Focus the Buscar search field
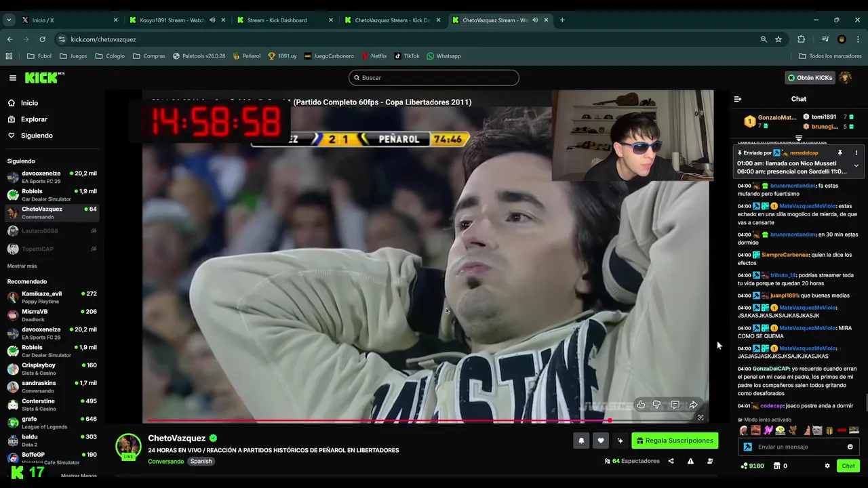 [x=434, y=78]
